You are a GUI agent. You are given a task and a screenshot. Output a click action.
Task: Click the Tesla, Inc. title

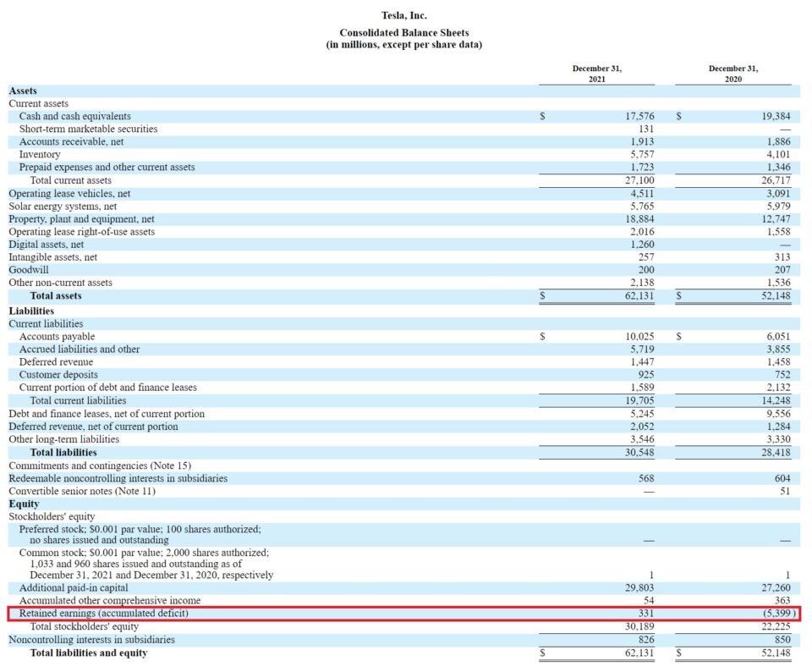403,14
